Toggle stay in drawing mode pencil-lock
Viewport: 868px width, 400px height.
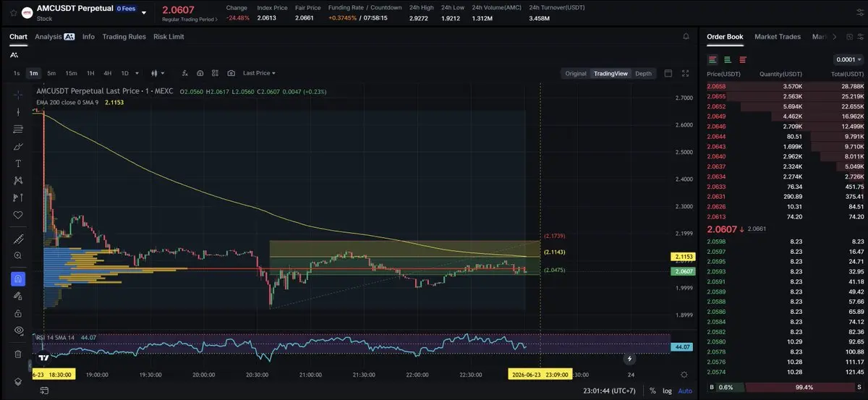(18, 296)
